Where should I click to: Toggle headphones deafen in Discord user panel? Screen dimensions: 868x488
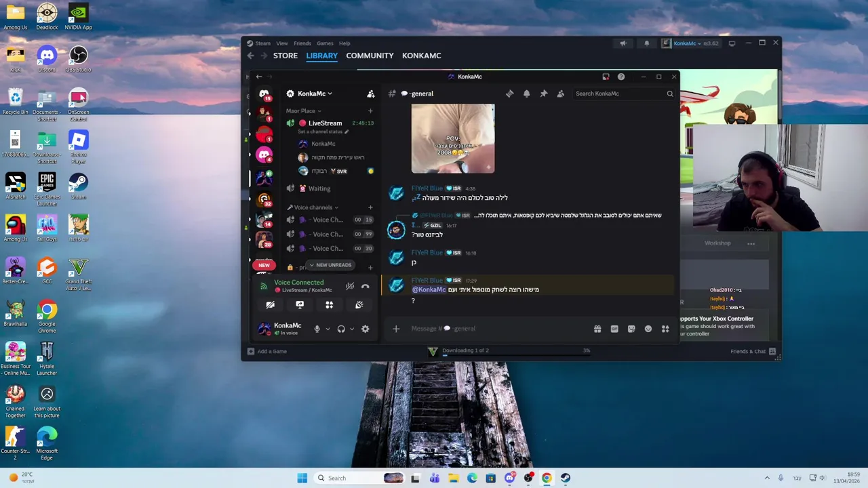tap(341, 329)
